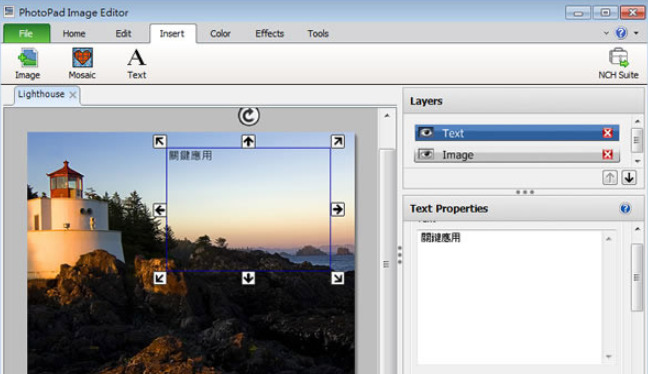Click the splitter dots between Layers and Properties
Image resolution: width=648 pixels, height=374 pixels.
point(525,192)
